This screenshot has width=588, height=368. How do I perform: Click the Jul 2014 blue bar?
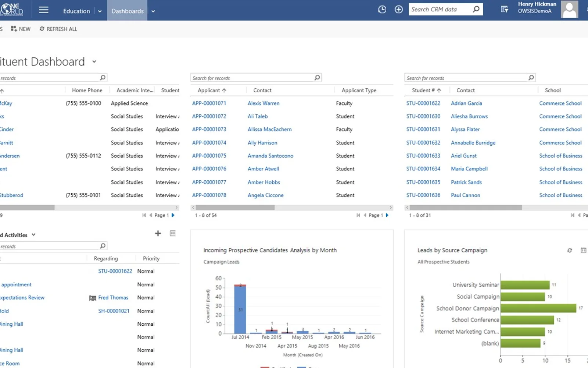tap(240, 310)
